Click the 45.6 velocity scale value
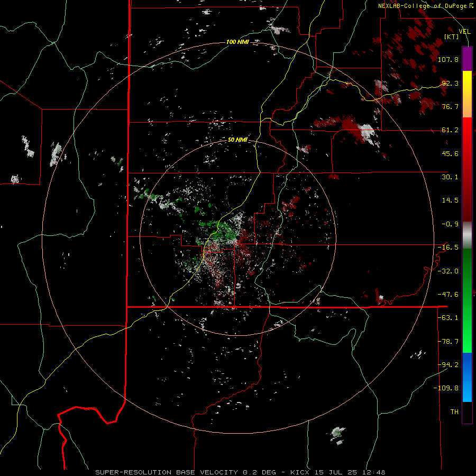The width and height of the screenshot is (476, 476). 450,153
